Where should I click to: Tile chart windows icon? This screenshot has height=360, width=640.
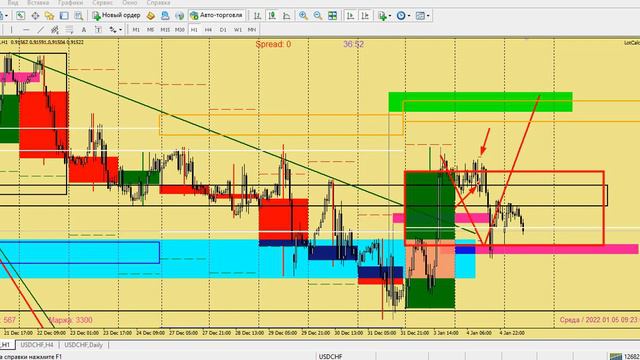click(x=333, y=16)
